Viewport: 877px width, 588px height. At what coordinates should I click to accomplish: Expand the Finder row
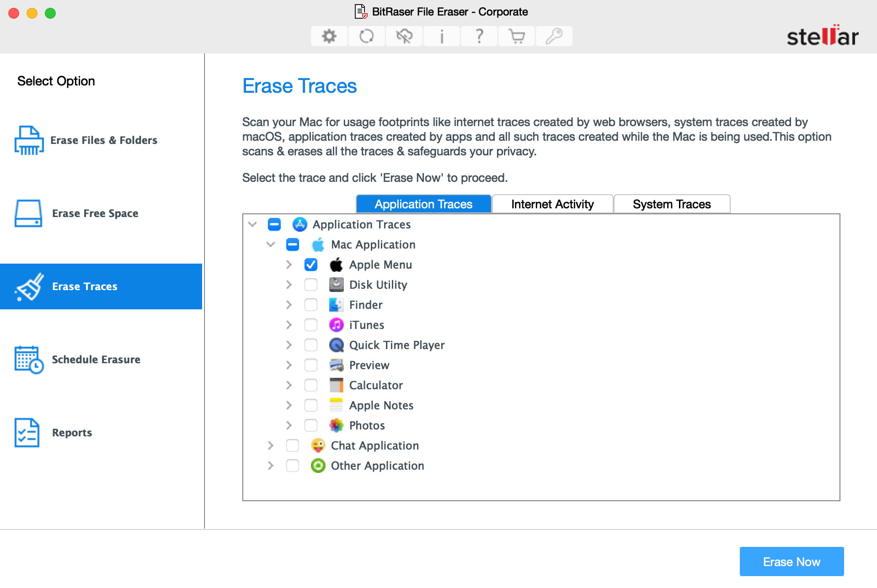[x=289, y=305]
